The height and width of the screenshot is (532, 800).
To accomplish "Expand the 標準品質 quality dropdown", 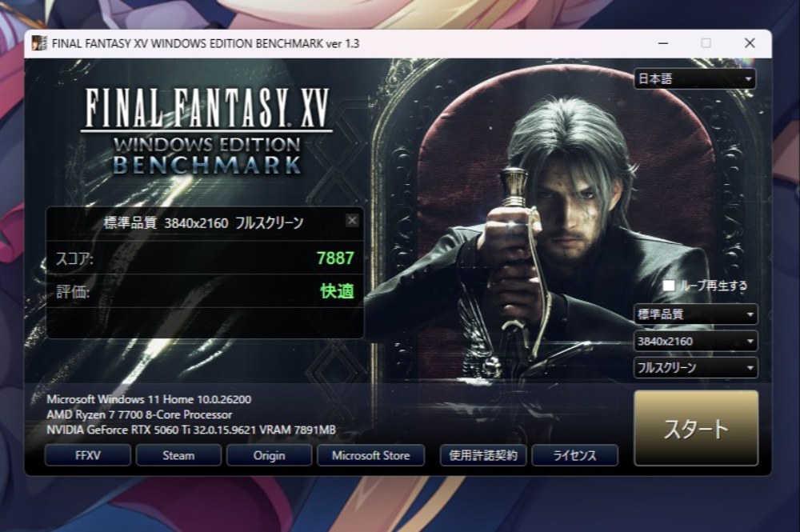I will coord(695,314).
